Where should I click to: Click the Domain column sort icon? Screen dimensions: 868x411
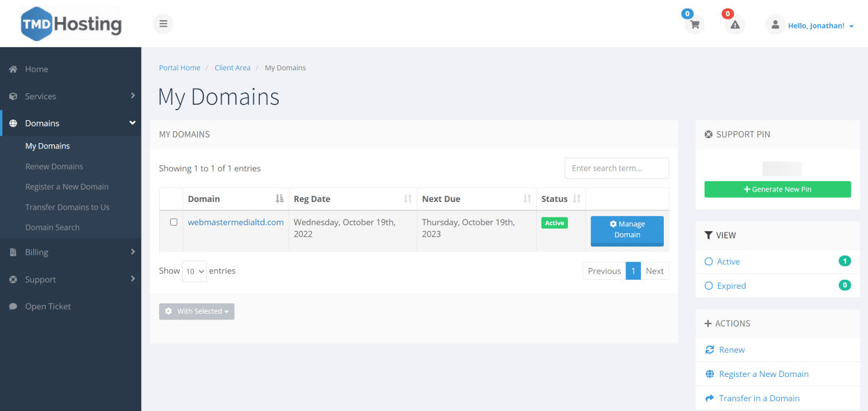(x=280, y=199)
